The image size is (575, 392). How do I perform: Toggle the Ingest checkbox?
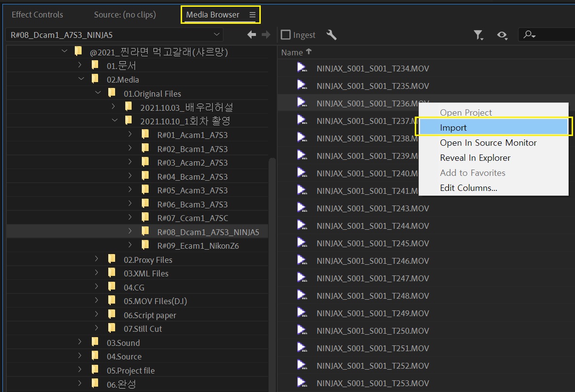pyautogui.click(x=286, y=35)
